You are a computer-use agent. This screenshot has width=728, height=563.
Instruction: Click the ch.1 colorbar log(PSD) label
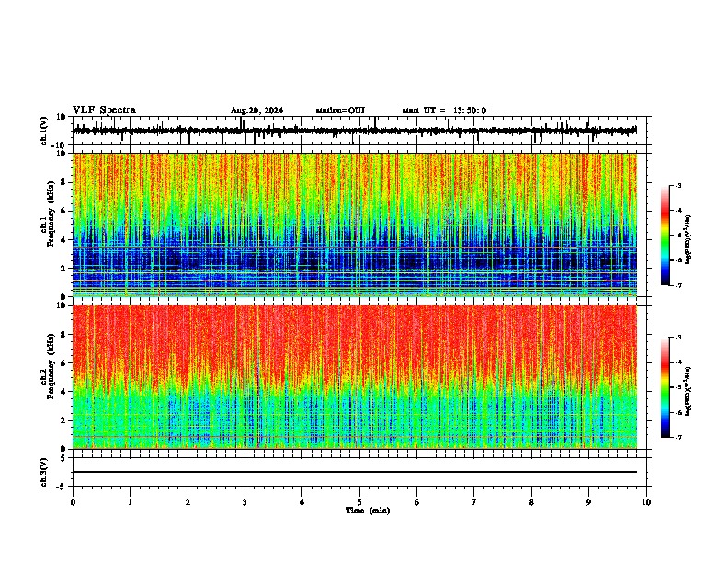pos(688,240)
